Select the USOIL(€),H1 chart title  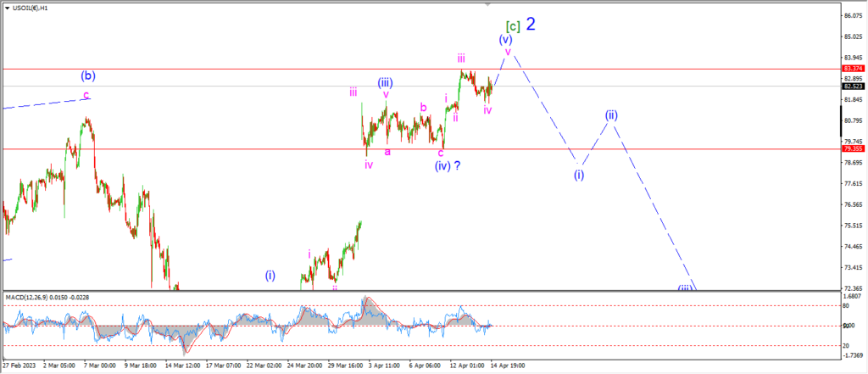tap(30, 8)
